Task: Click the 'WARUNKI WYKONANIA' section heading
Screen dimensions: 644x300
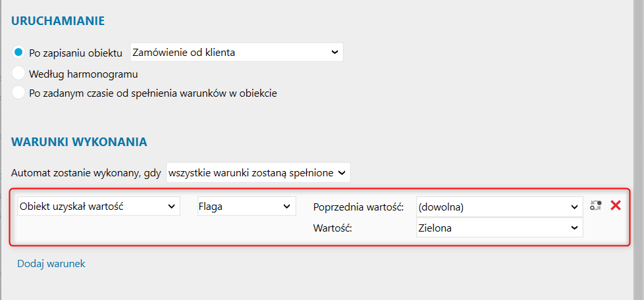Action: coord(79,141)
